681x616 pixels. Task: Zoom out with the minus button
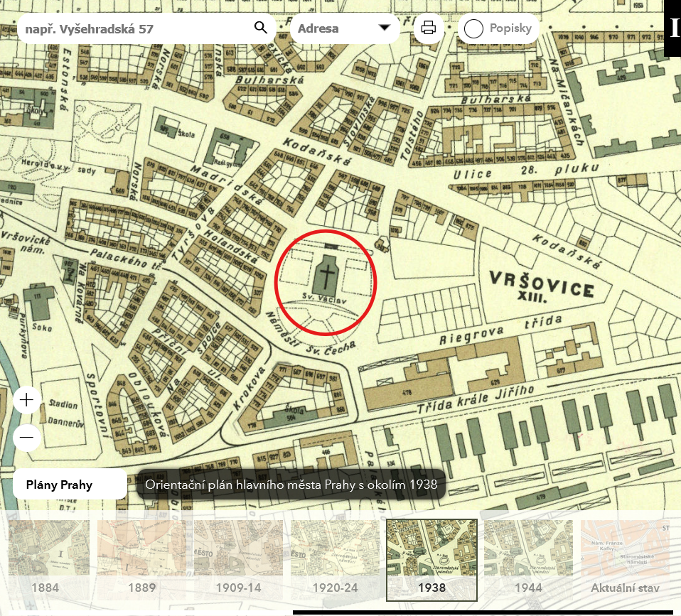27,437
